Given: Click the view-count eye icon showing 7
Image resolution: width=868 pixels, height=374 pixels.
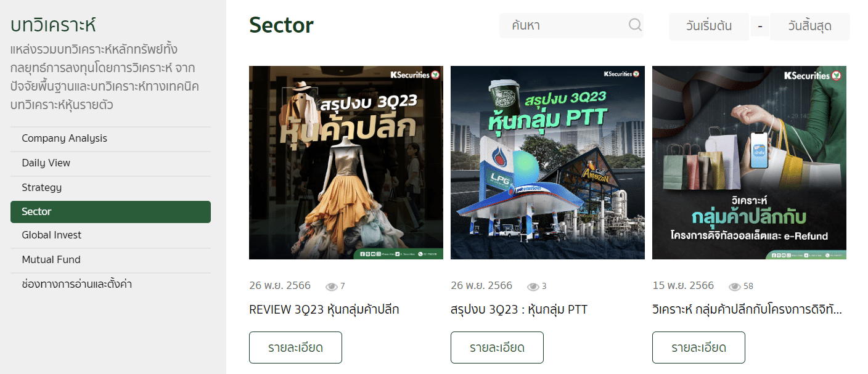Looking at the screenshot, I should click(332, 287).
